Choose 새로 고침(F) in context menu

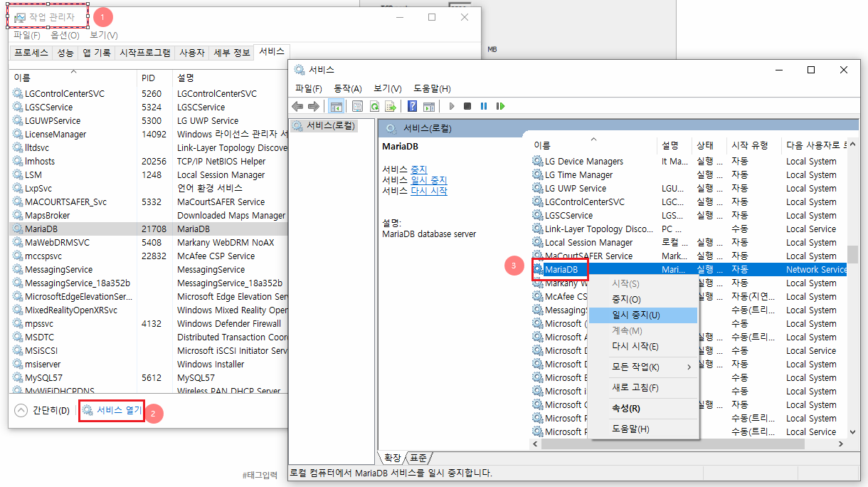(x=643, y=387)
